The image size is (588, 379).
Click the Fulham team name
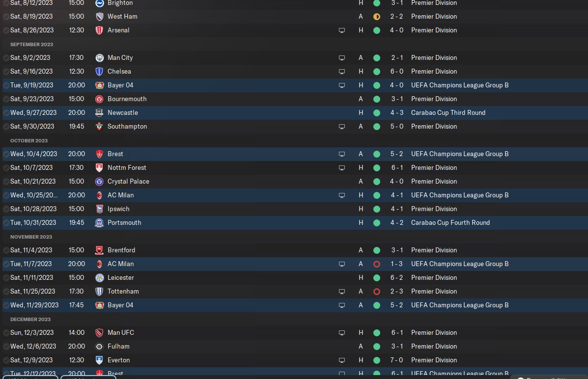118,346
